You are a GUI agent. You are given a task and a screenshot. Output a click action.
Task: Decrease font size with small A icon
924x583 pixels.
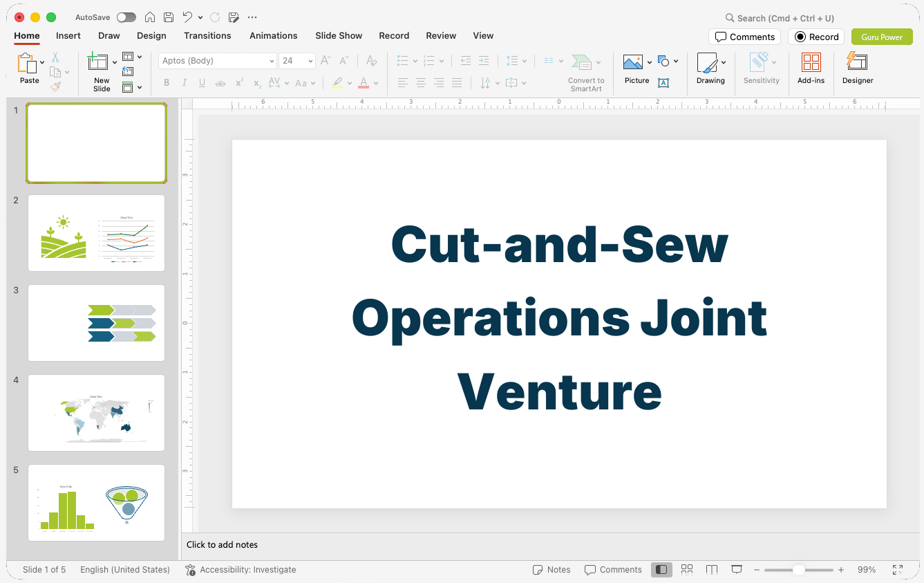[344, 61]
